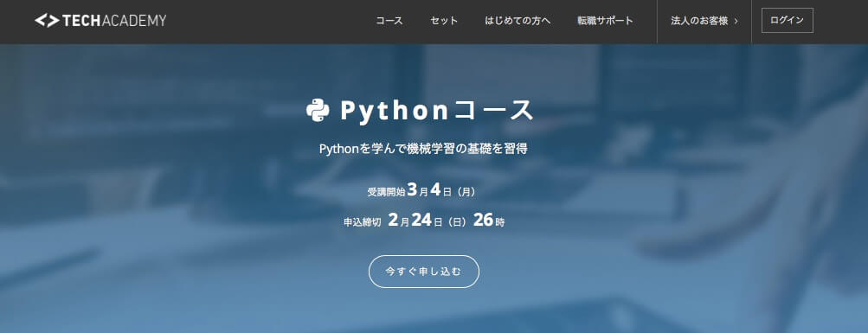The height and width of the screenshot is (333, 868).
Task: Click the 今すぐ申し込む button
Action: (424, 272)
